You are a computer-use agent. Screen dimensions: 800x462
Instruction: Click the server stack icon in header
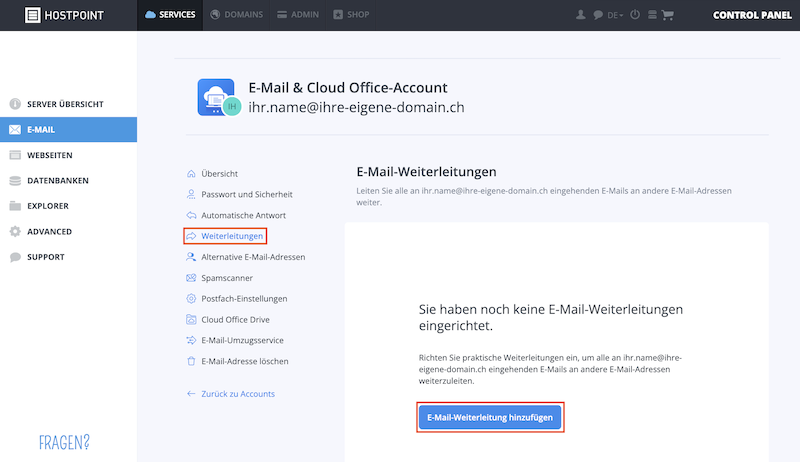(x=652, y=15)
